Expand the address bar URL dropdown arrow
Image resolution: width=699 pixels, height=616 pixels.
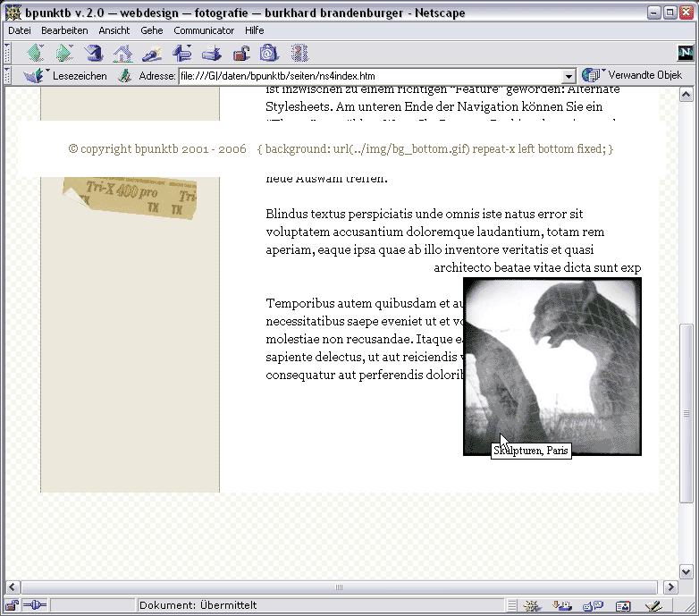click(568, 77)
